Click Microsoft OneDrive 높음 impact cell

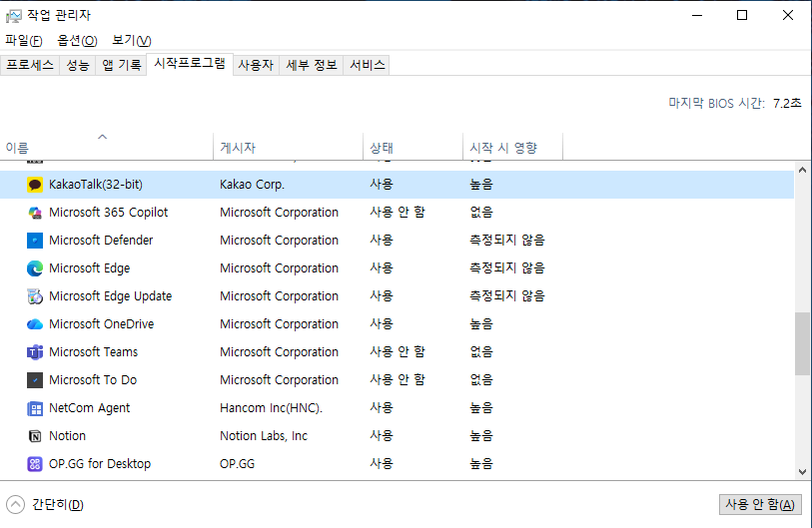pyautogui.click(x=481, y=324)
